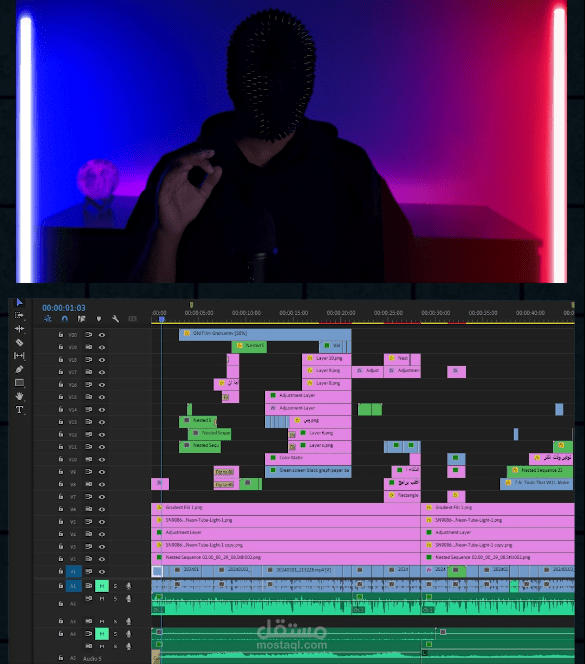Image resolution: width=585 pixels, height=664 pixels.
Task: Click the 00:00:01:03 playhead timecode
Action: pos(64,308)
